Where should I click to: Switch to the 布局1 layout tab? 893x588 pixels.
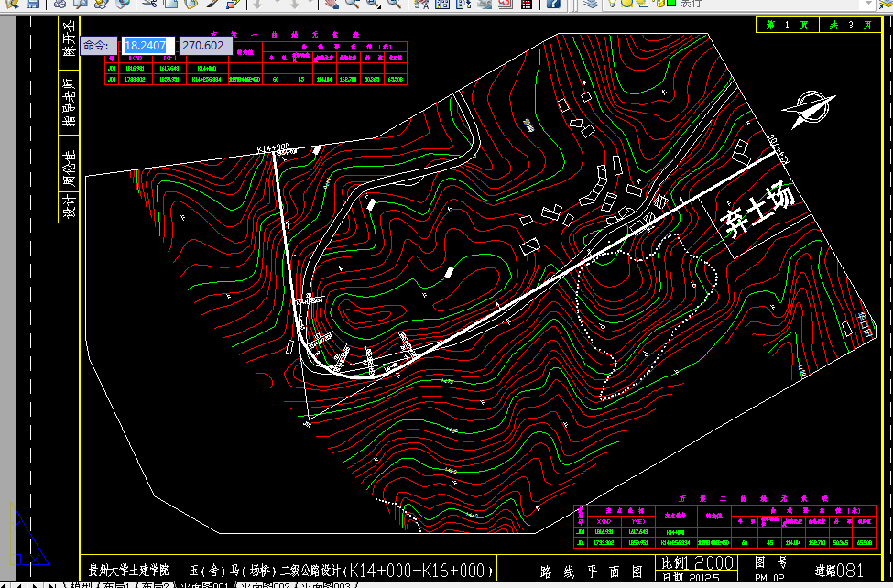click(116, 584)
